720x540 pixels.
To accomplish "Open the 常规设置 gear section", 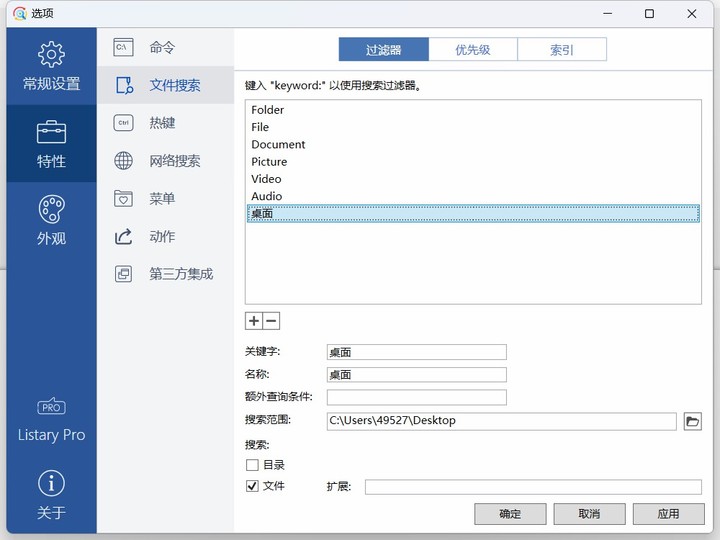I will pos(51,66).
